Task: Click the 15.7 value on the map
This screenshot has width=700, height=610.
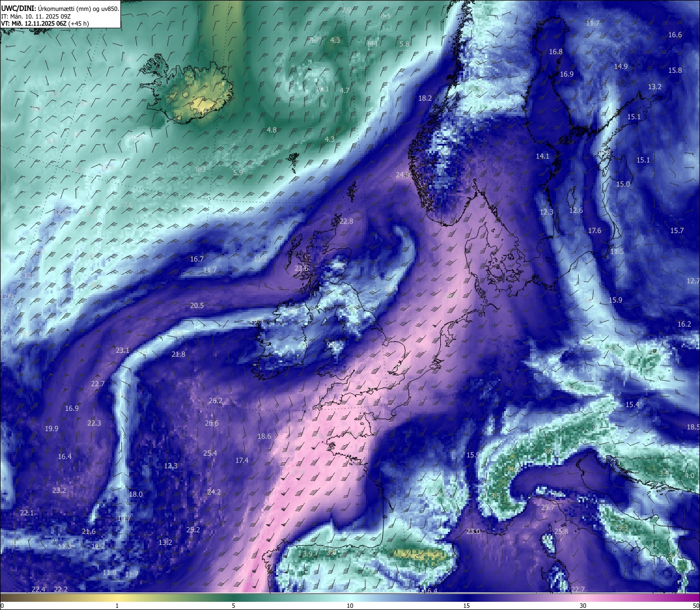Action: click(x=677, y=230)
